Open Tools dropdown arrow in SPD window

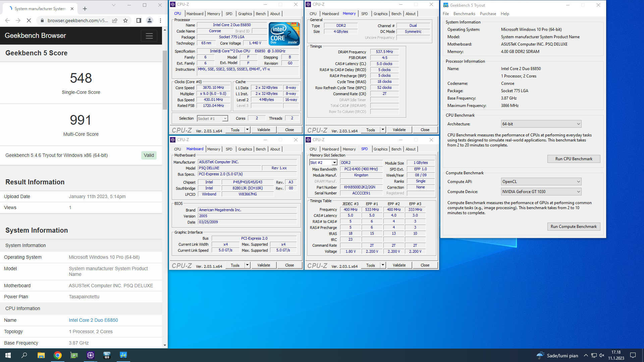[x=383, y=265]
